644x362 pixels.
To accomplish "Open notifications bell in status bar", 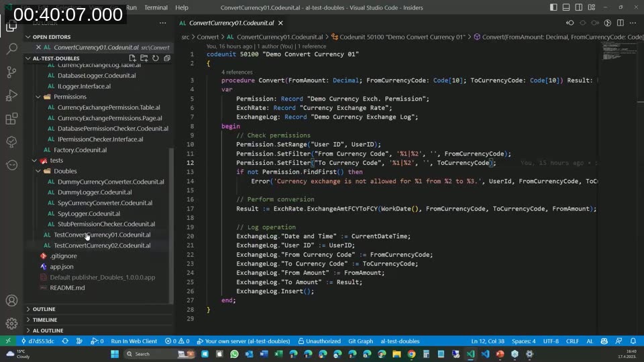I will pos(633,341).
